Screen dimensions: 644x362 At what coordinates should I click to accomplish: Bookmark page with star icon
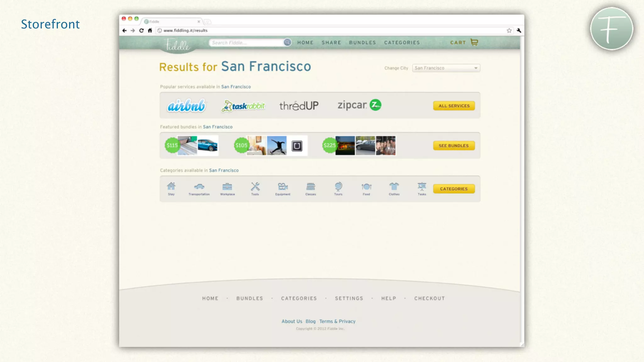click(509, 30)
